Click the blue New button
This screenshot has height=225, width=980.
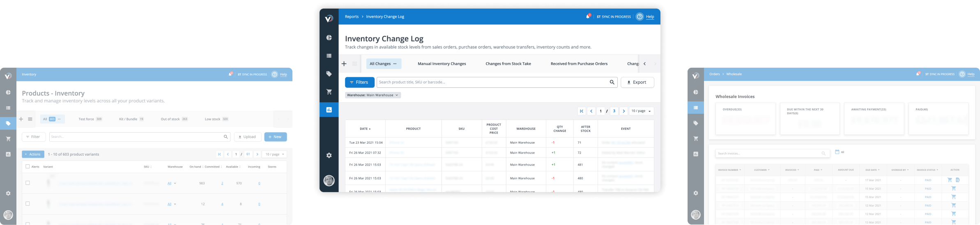click(275, 137)
